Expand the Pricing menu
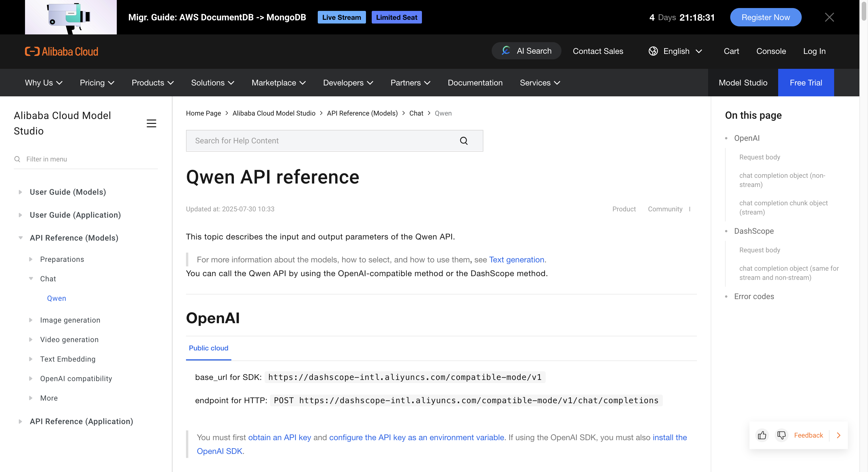The image size is (868, 472). [x=97, y=83]
